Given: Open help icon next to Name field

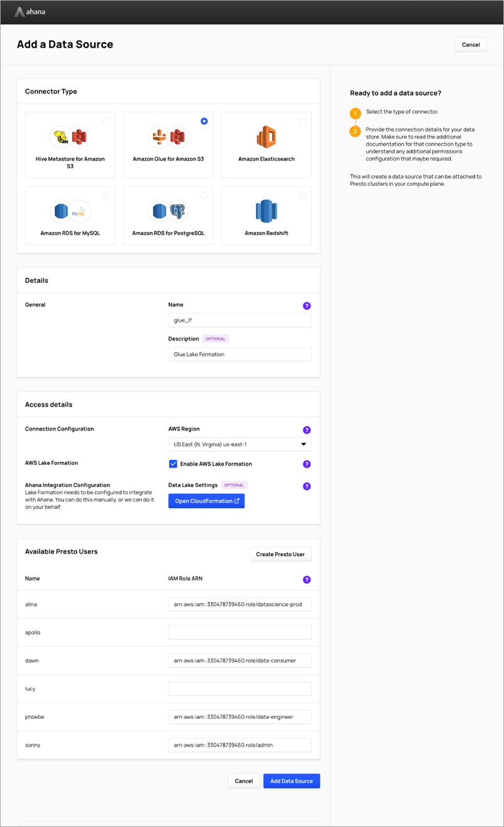Looking at the screenshot, I should coord(307,306).
